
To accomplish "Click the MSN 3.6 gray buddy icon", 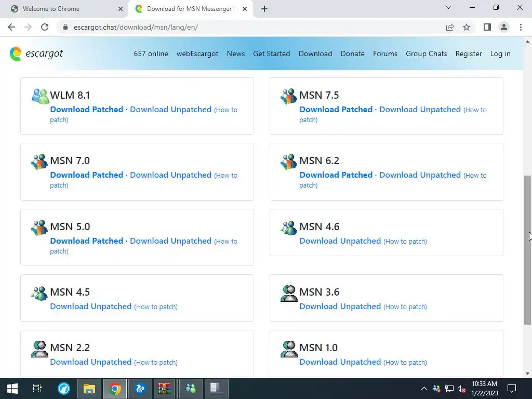I will (x=289, y=293).
